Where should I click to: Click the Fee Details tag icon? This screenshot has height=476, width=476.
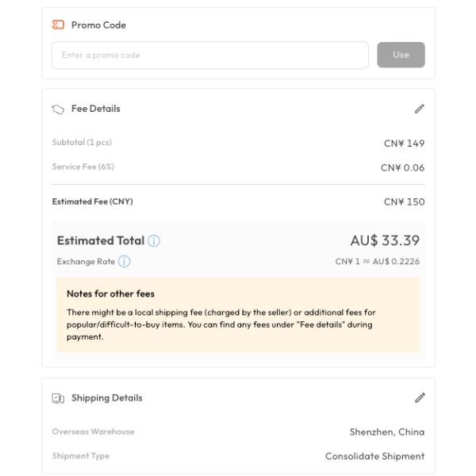tap(58, 109)
